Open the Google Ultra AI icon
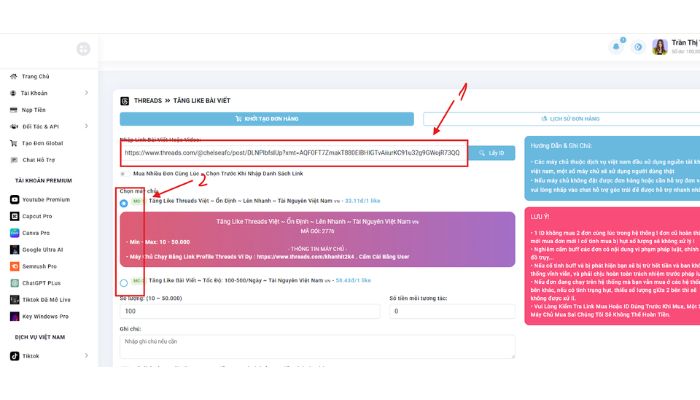 pyautogui.click(x=15, y=250)
